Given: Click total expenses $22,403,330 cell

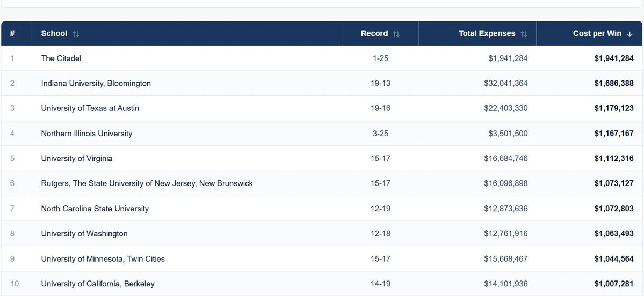Looking at the screenshot, I should click(x=505, y=108).
